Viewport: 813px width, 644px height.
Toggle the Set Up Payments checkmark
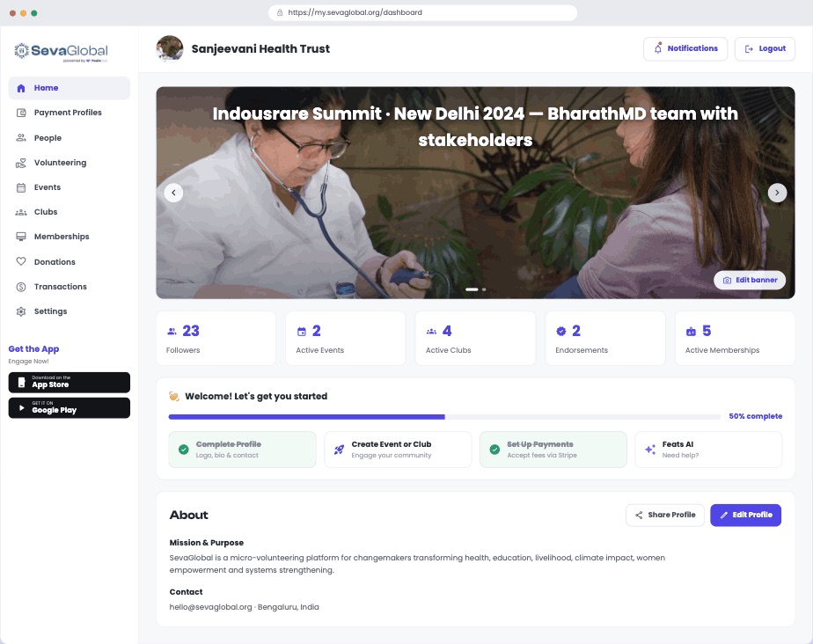tap(494, 450)
